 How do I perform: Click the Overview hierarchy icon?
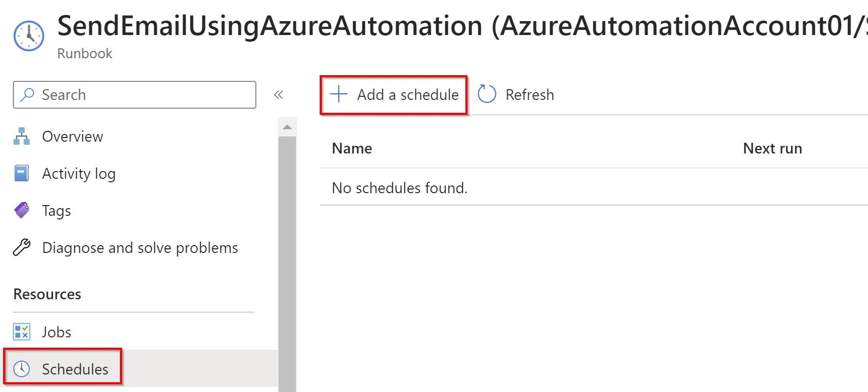(22, 136)
